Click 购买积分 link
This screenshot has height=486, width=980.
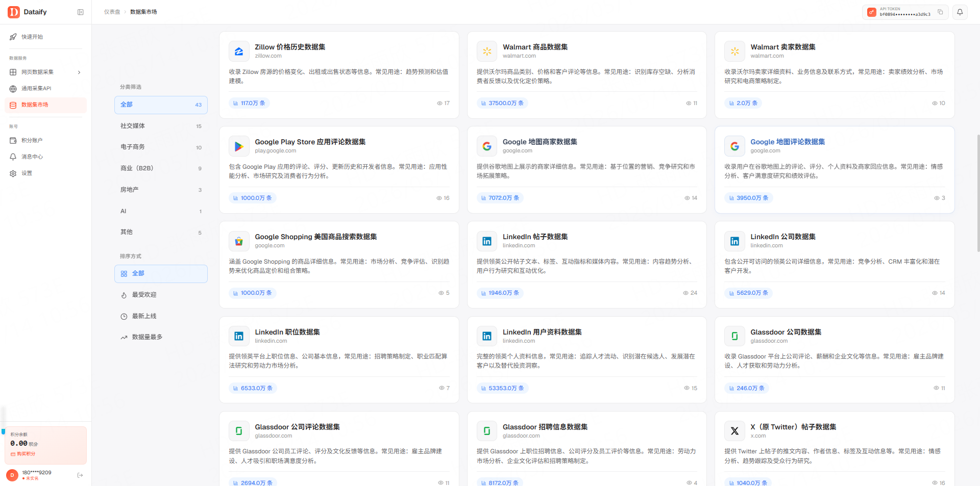(x=23, y=454)
